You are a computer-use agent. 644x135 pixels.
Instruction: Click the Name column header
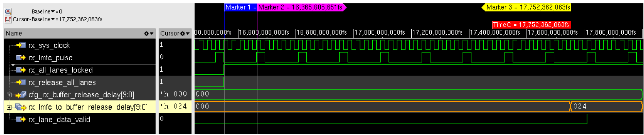80,33
